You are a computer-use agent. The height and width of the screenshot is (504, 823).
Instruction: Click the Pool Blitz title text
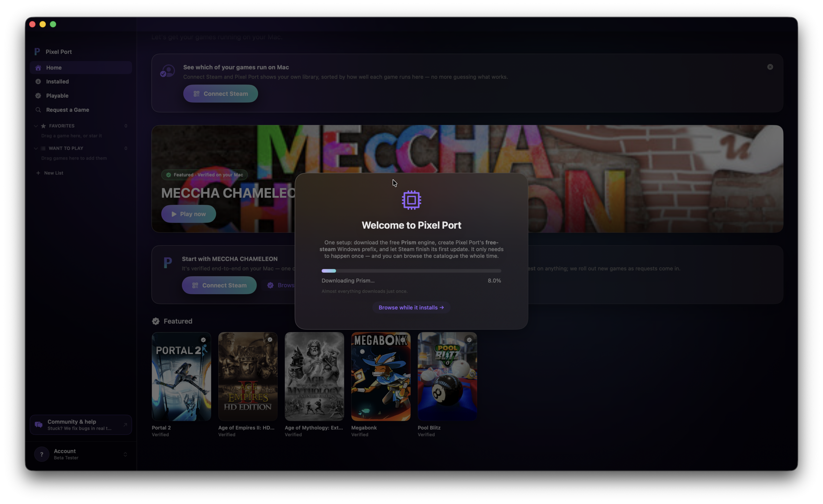click(x=429, y=428)
